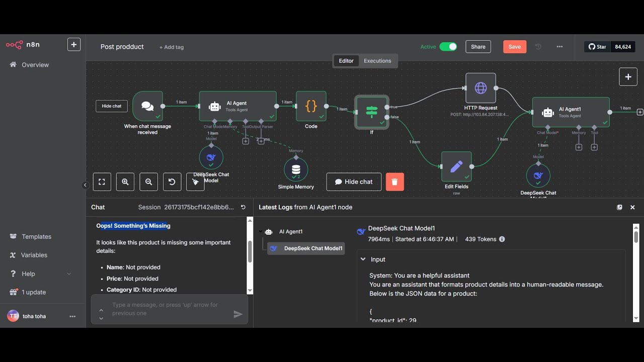Add node after AI Agent1 output
Image resolution: width=644 pixels, height=362 pixels.
[x=640, y=112]
